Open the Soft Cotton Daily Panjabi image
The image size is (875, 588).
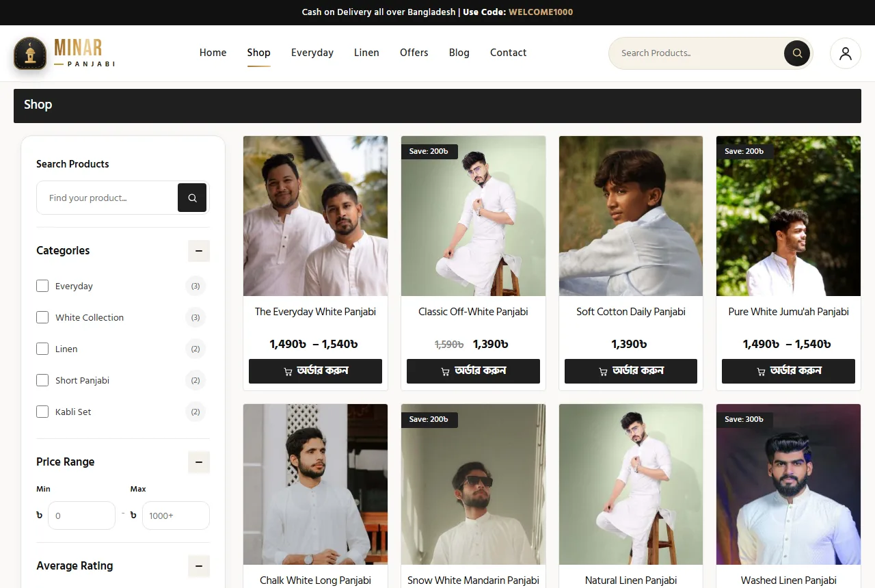(x=631, y=216)
